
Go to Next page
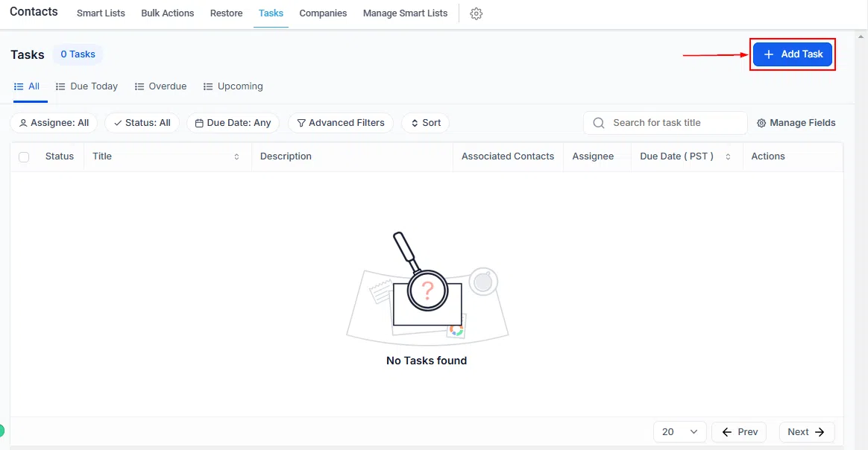807,432
